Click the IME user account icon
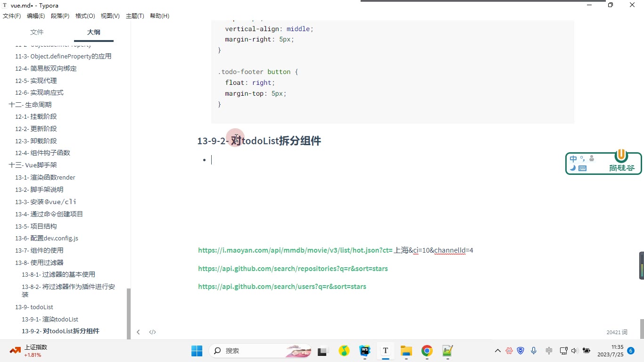644x362 pixels. click(x=592, y=159)
